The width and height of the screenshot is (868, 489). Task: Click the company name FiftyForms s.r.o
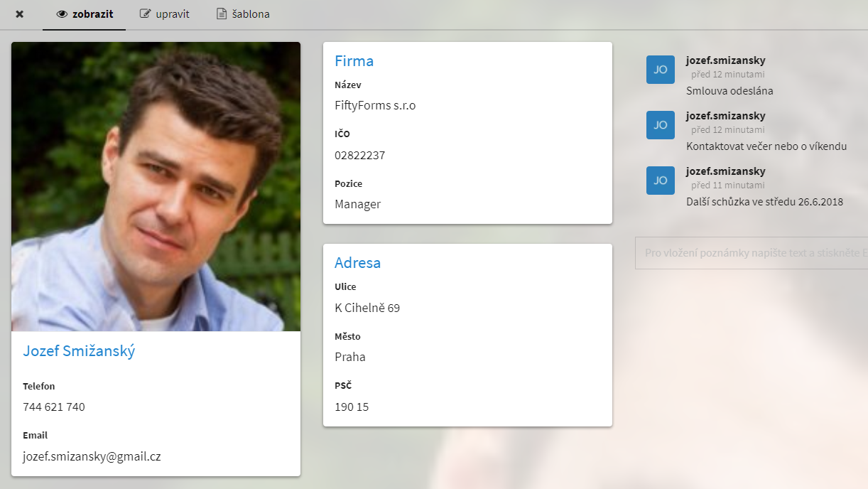(375, 106)
